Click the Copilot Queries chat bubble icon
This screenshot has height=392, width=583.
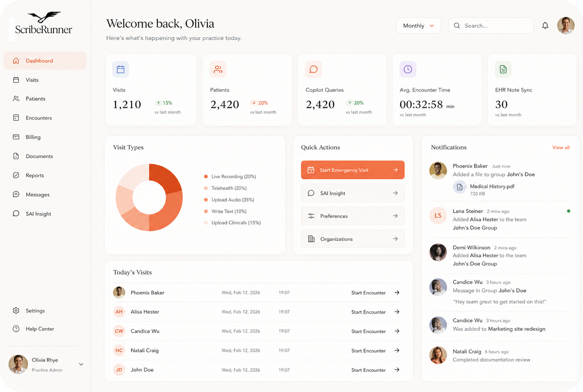coord(313,69)
